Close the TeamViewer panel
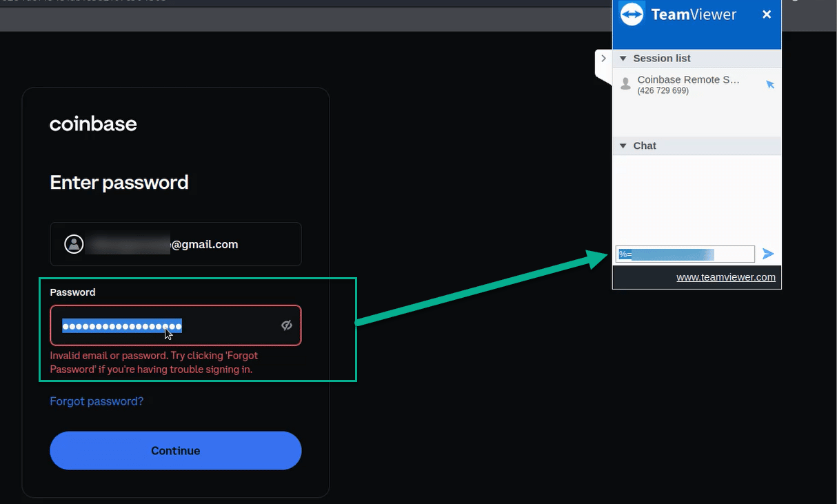Screen dimensions: 837x504 tap(767, 14)
